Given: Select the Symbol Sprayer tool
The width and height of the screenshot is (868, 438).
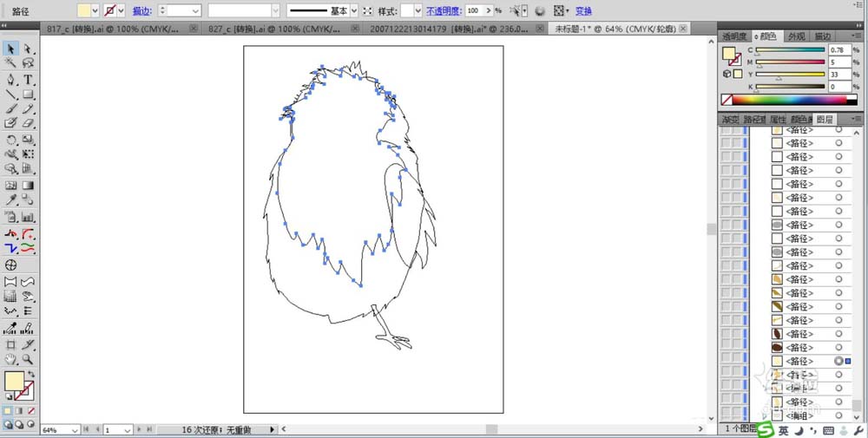Looking at the screenshot, I should [x=10, y=217].
